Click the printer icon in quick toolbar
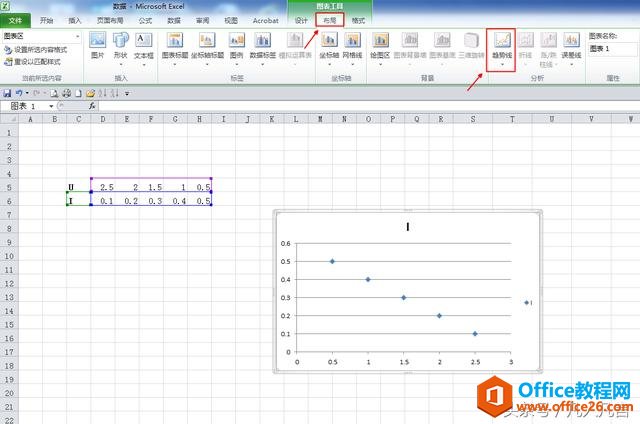Screen dimensions: 640x424 pos(67,93)
